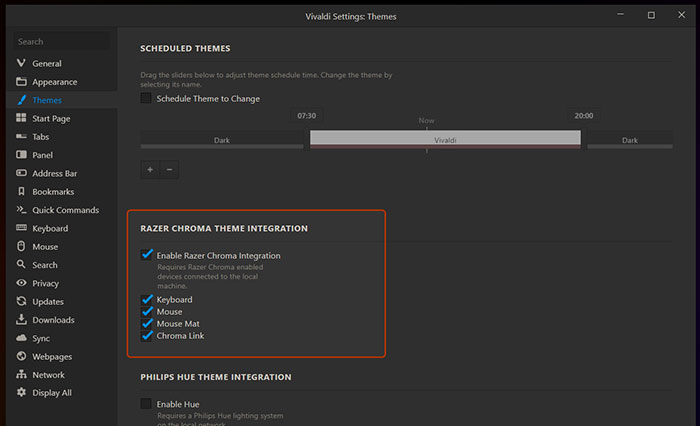The height and width of the screenshot is (426, 700).
Task: Click the Tabs icon in sidebar
Action: point(21,136)
